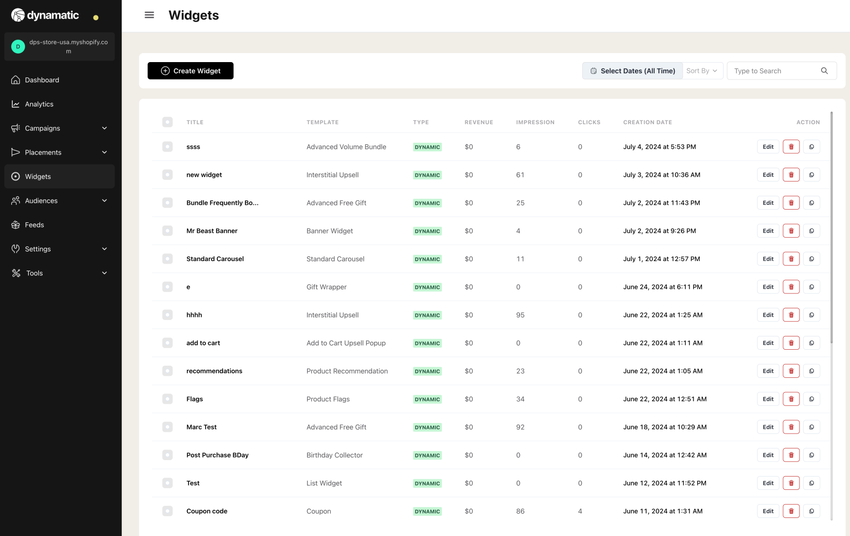Click the duplicate icon for recommendations widget

[812, 371]
